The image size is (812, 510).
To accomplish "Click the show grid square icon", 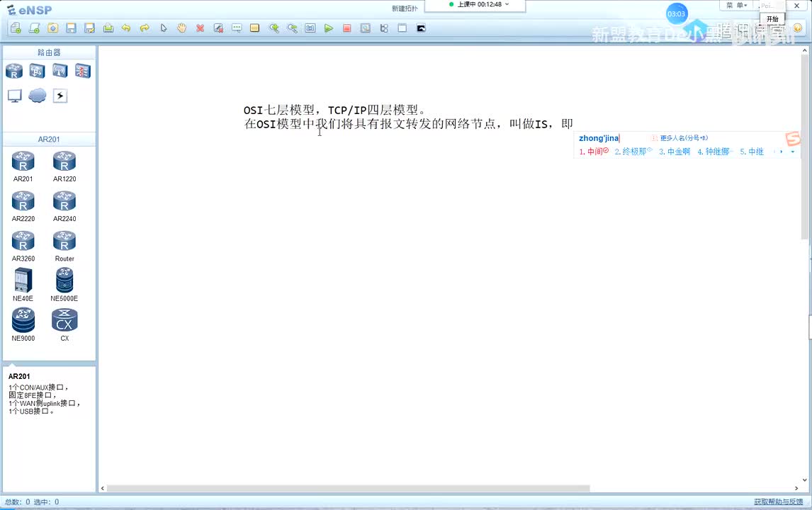I will click(x=402, y=28).
